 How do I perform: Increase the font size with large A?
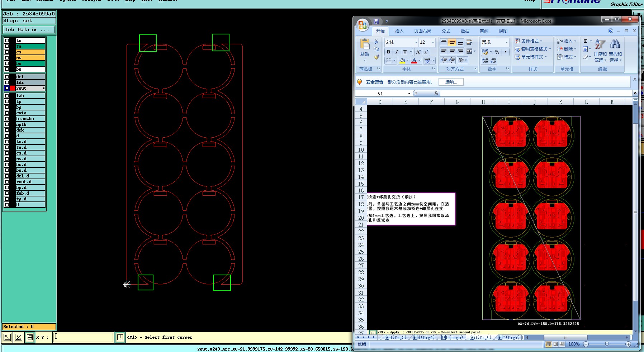click(x=418, y=52)
